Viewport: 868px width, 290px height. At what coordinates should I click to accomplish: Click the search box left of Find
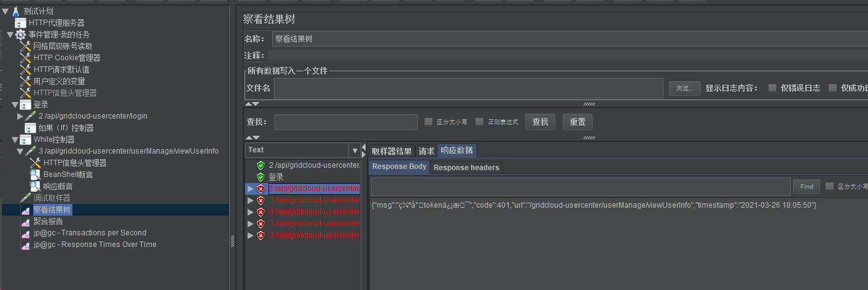click(x=581, y=187)
